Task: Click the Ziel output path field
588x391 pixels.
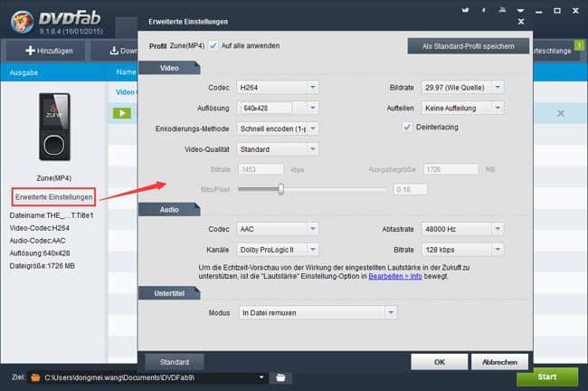Action: coord(149,377)
